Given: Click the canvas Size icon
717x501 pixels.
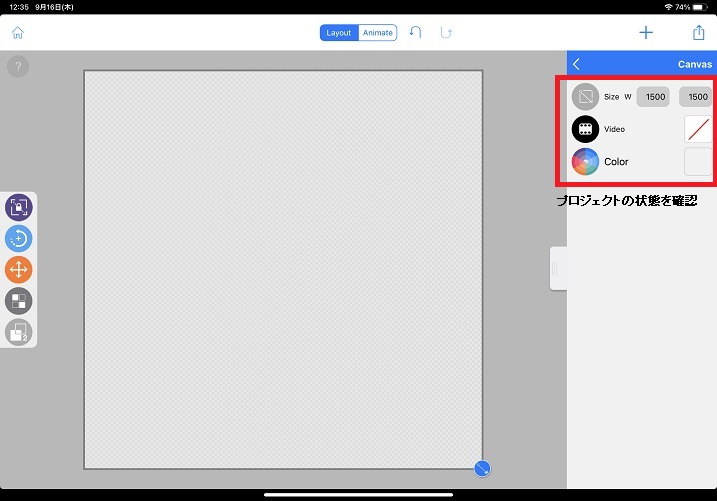Looking at the screenshot, I should coord(585,97).
